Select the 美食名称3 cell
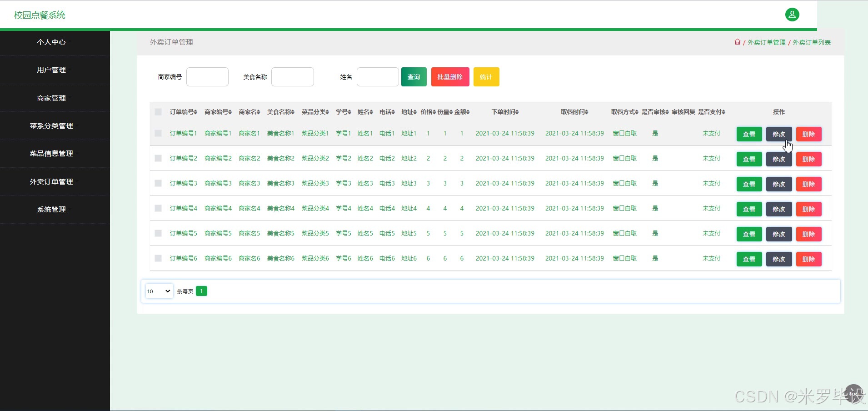868x411 pixels. (281, 183)
